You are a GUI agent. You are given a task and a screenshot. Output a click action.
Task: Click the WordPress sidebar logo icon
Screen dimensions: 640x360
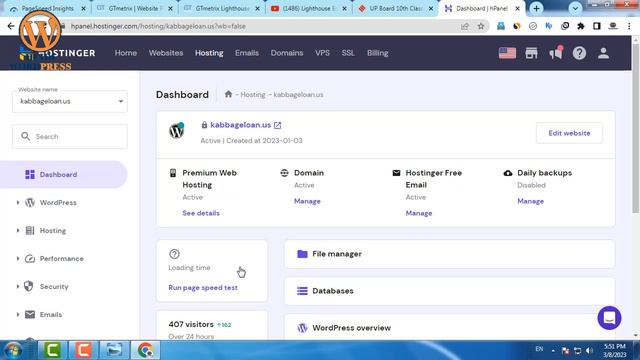[x=30, y=202]
